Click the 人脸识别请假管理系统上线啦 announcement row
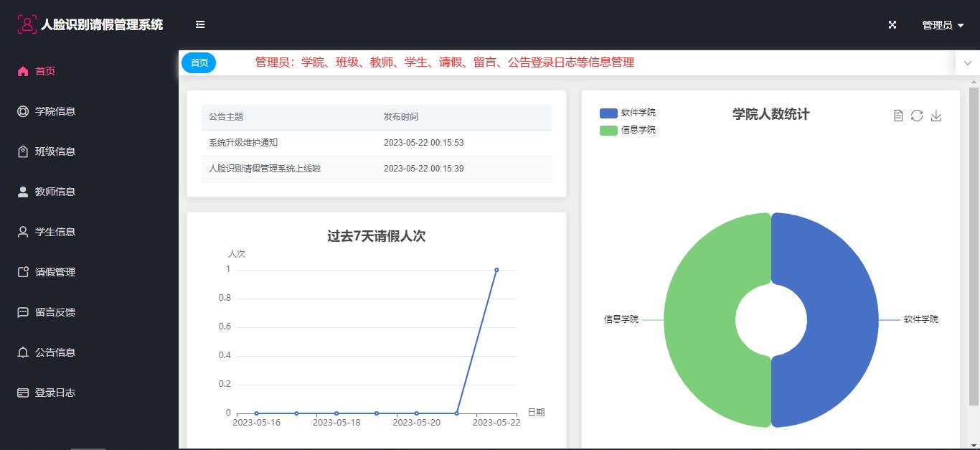Viewport: 980px width, 450px height. [x=265, y=169]
